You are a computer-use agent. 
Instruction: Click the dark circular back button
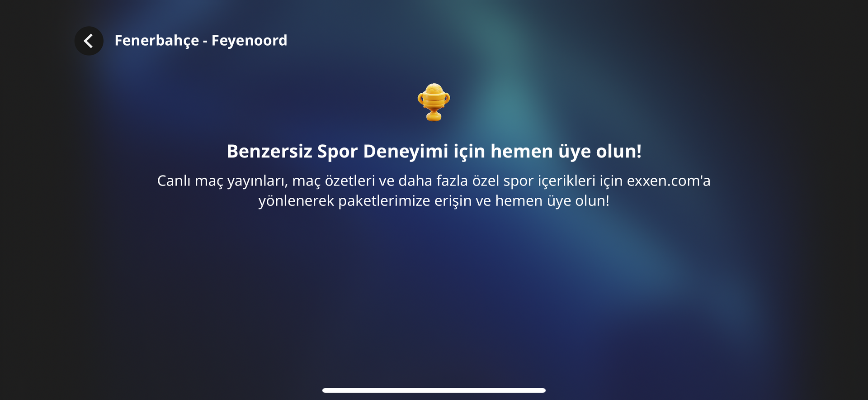(89, 41)
